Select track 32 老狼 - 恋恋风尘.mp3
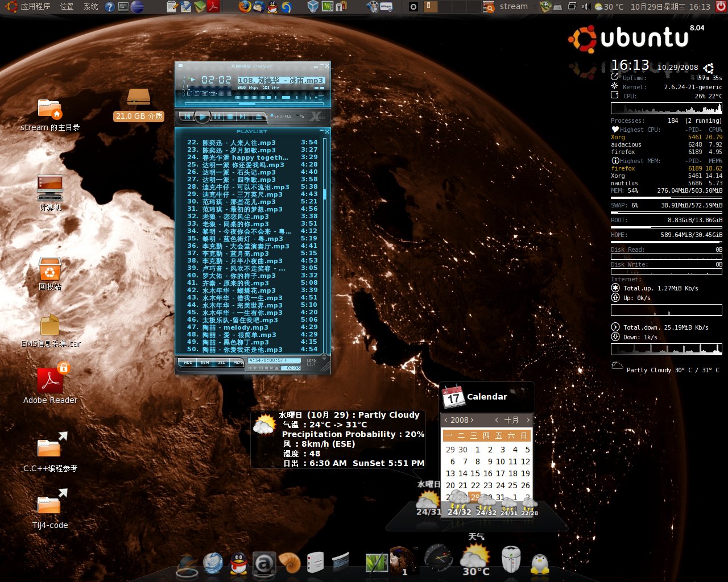This screenshot has width=728, height=582. tap(252, 217)
